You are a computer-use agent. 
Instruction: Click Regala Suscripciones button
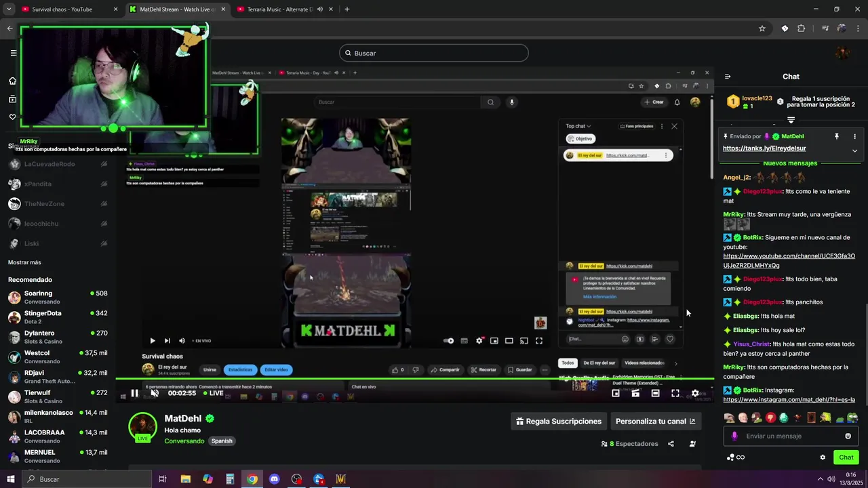point(559,422)
